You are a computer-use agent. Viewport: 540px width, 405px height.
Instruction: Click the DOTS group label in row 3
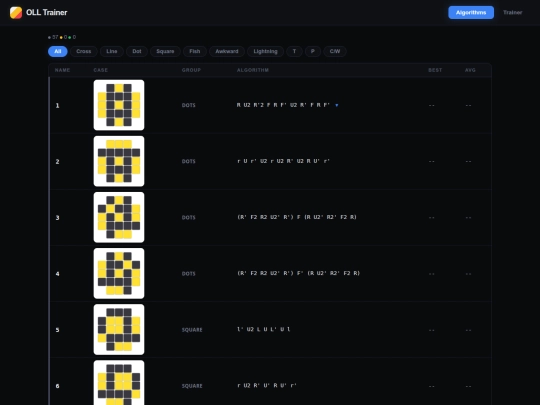point(188,218)
